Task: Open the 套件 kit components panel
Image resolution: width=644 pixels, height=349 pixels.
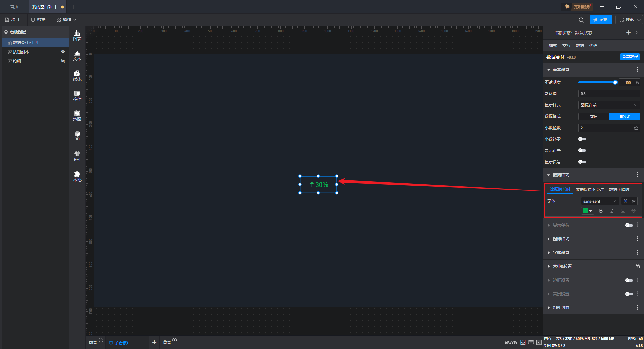Action: pyautogui.click(x=77, y=156)
